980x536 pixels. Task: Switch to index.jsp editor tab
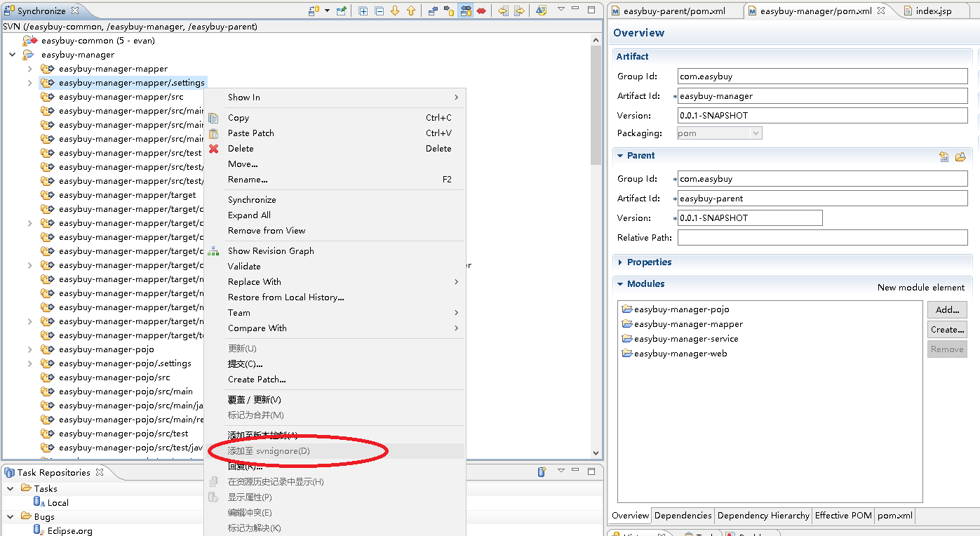(933, 11)
